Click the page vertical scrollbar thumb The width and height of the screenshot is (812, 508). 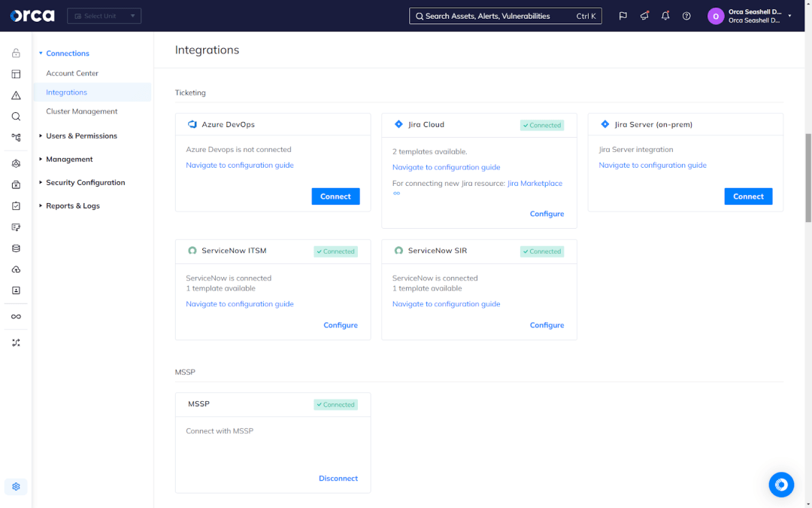pyautogui.click(x=807, y=178)
